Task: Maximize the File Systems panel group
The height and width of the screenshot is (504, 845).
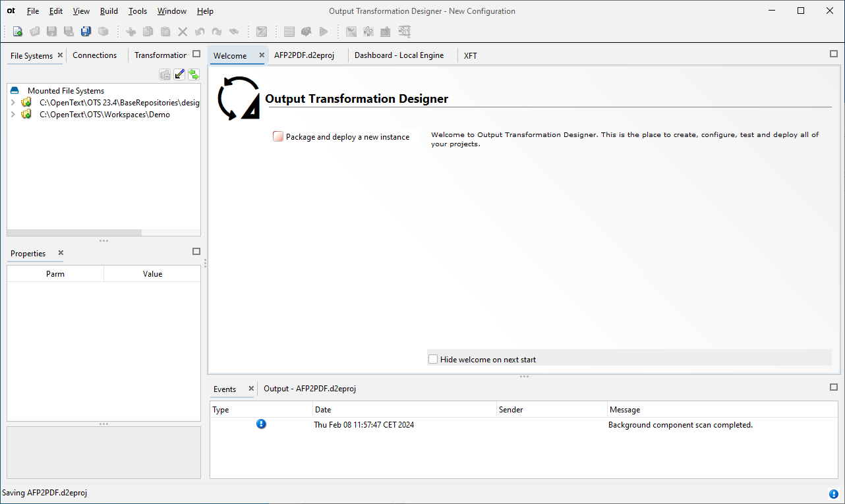Action: pos(196,54)
